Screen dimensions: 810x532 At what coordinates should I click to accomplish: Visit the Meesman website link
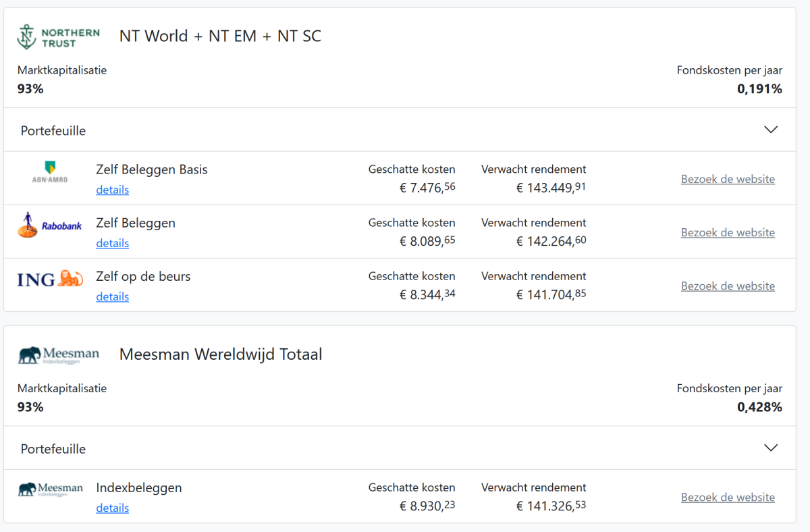pyautogui.click(x=728, y=497)
